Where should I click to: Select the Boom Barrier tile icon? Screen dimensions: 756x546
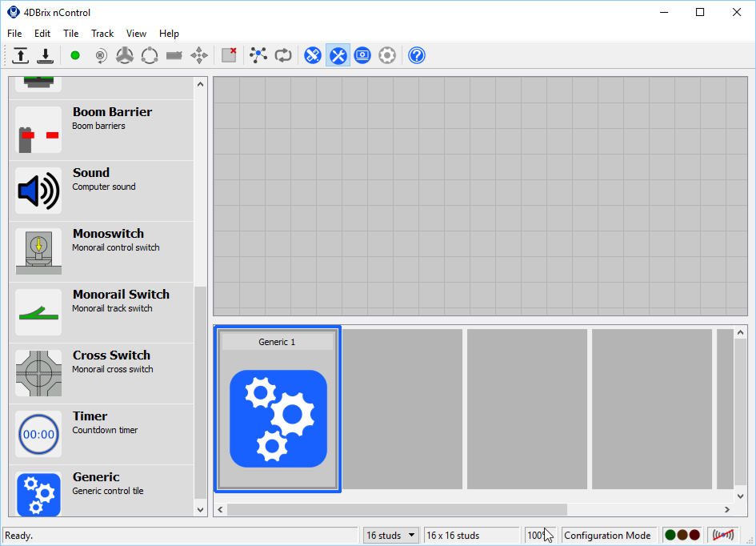coord(38,130)
